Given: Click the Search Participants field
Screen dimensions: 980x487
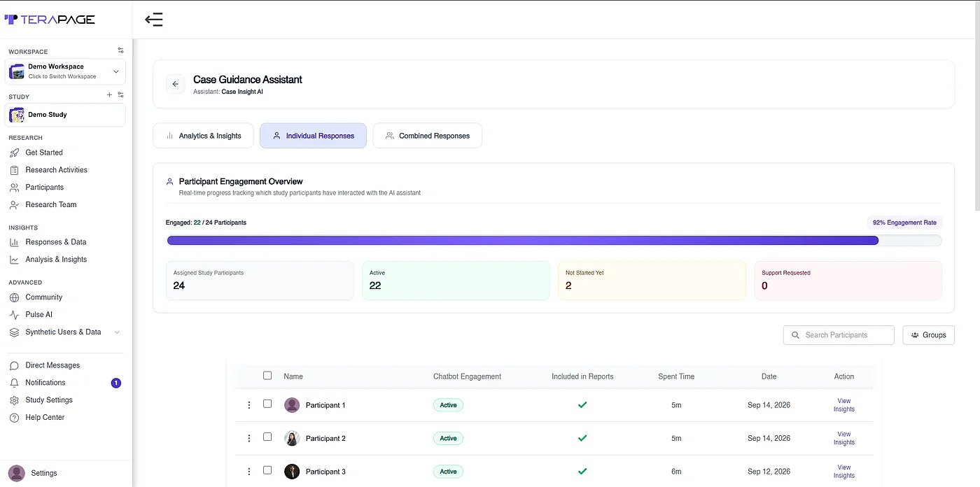Looking at the screenshot, I should 839,335.
